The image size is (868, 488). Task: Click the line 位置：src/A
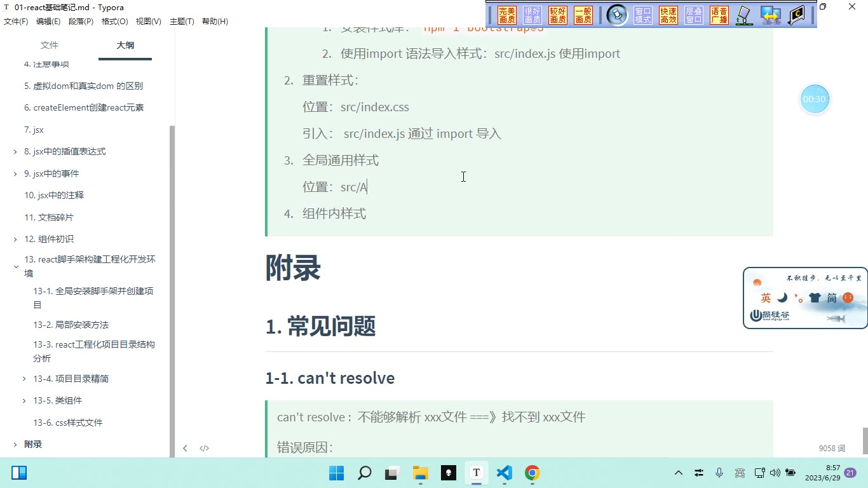pos(335,187)
